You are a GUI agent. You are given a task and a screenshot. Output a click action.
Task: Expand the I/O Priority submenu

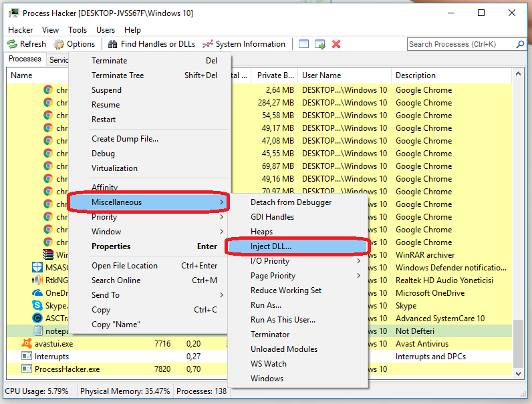pyautogui.click(x=298, y=261)
